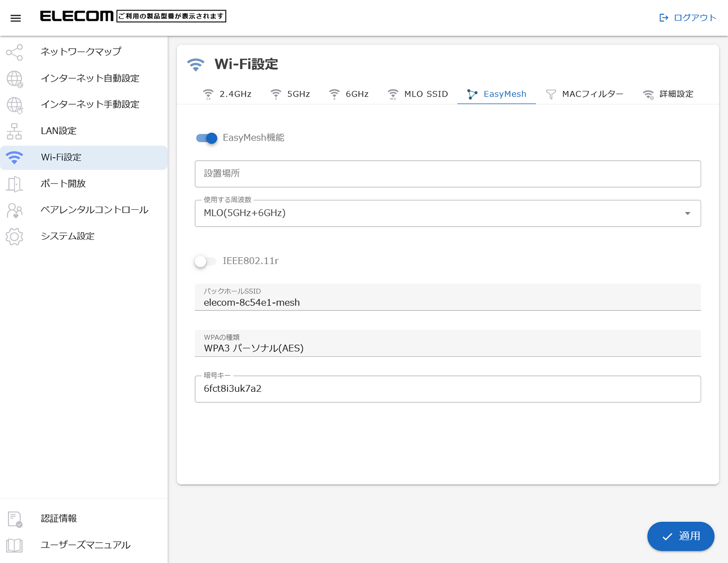The width and height of the screenshot is (728, 563).
Task: Click the ユーザーズマニュアル book icon
Action: click(x=15, y=545)
